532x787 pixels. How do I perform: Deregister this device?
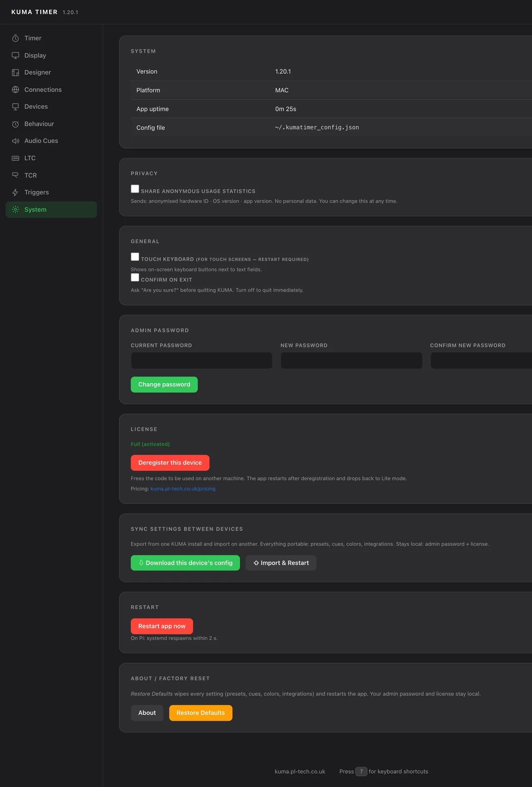point(170,463)
